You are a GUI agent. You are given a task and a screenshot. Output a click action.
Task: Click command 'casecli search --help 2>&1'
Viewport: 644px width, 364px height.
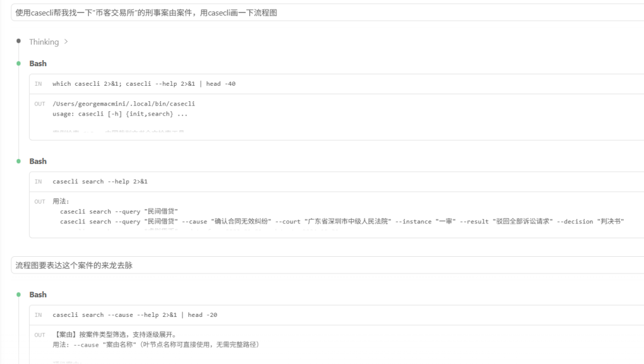click(x=100, y=181)
